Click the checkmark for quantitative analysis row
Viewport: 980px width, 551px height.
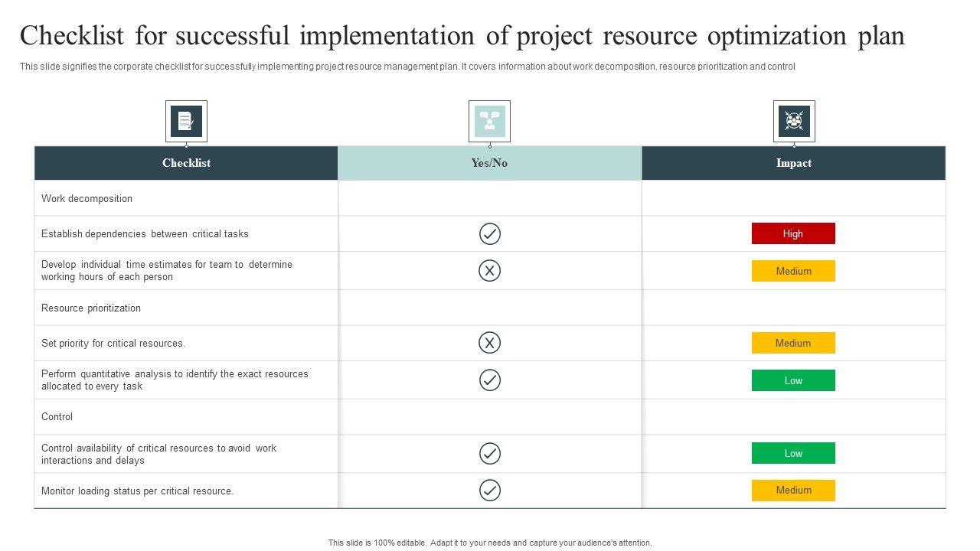[490, 380]
